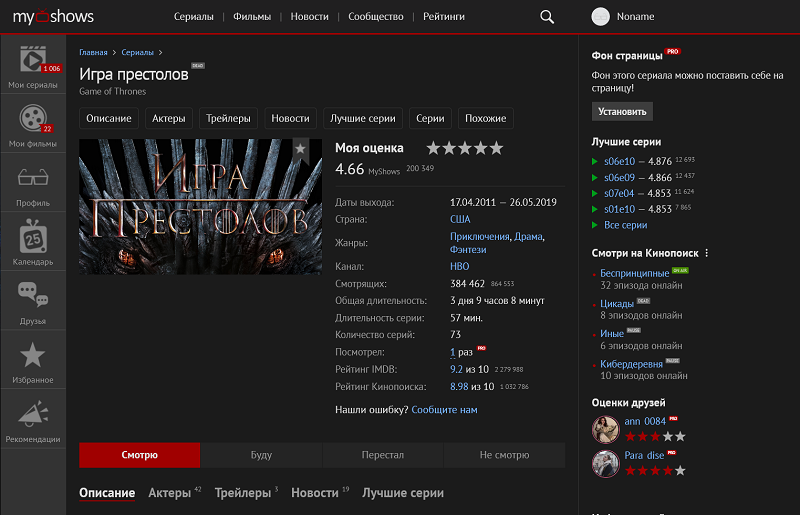This screenshot has width=800, height=515.
Task: Click the search magnifier icon
Action: point(547,17)
